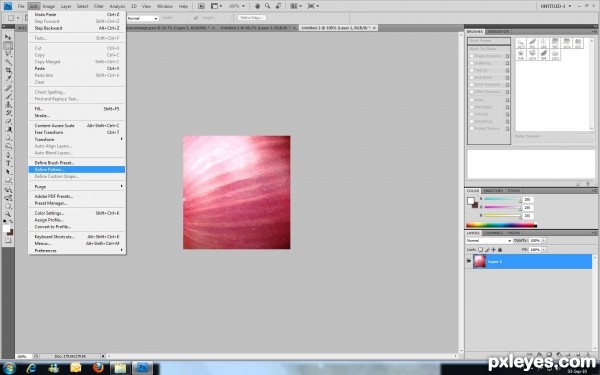This screenshot has height=375, width=600.
Task: Click Internet Explorer in taskbar
Action: coord(31,368)
